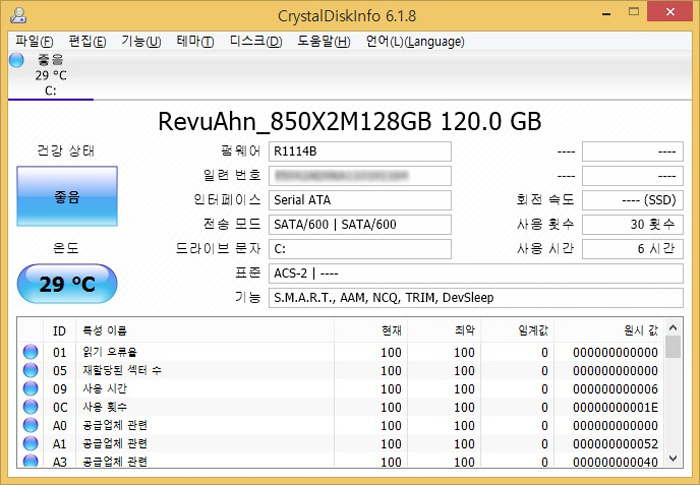
Task: Click the 읽기 오류율 attribute name
Action: coord(109,352)
